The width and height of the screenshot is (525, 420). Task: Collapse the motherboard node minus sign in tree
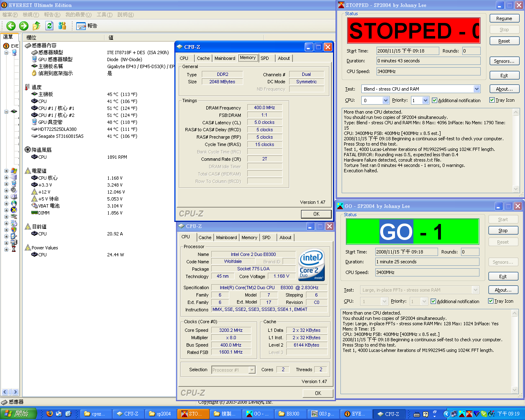click(6, 112)
